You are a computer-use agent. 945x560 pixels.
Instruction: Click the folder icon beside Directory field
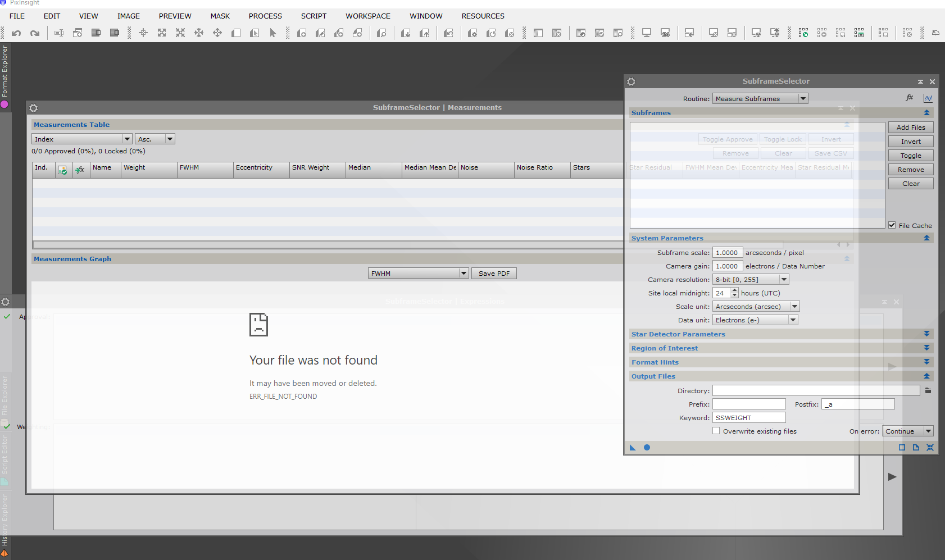pos(928,390)
